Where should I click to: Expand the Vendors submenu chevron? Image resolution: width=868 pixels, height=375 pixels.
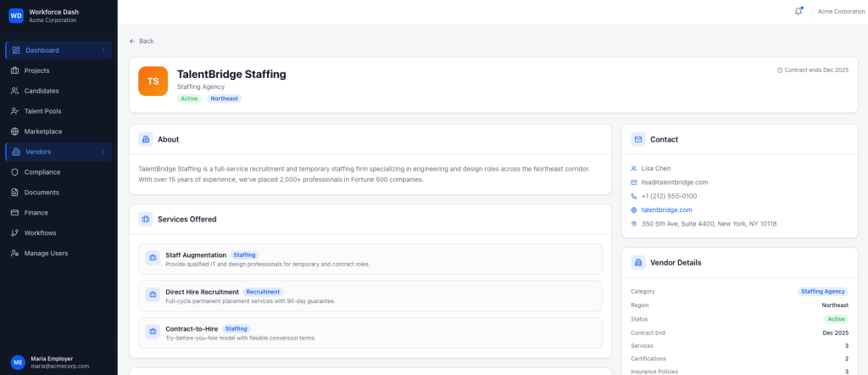tap(103, 152)
